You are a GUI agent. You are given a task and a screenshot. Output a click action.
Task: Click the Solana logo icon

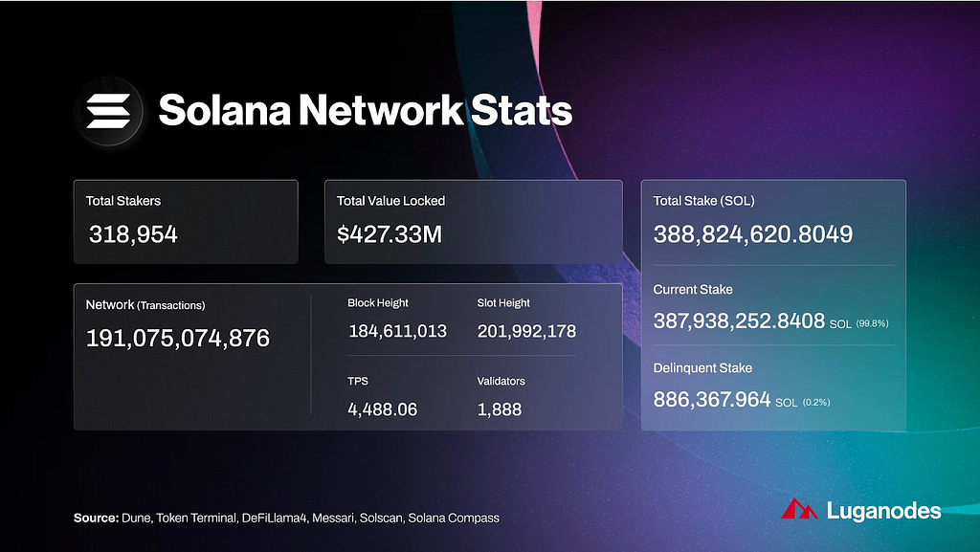coord(109,111)
